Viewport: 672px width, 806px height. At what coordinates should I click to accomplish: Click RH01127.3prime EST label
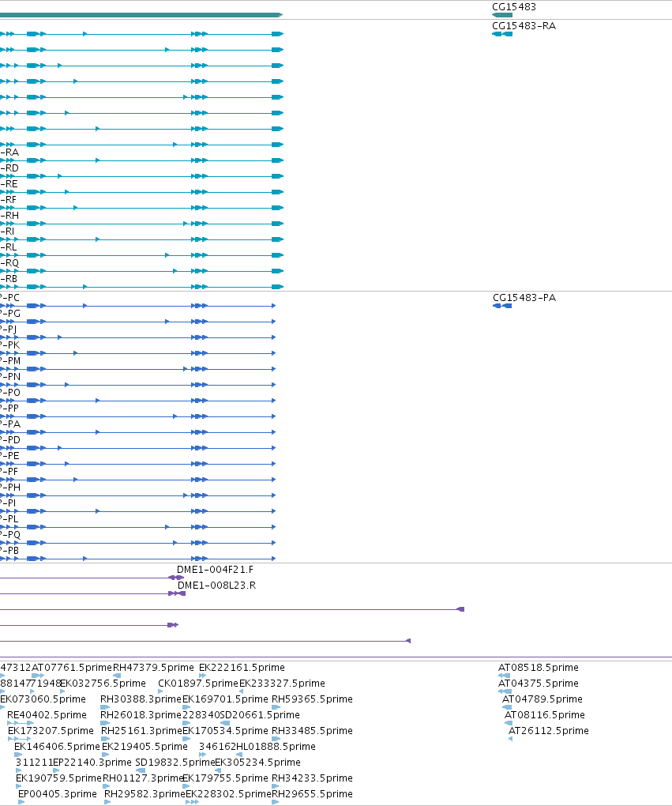(x=144, y=779)
